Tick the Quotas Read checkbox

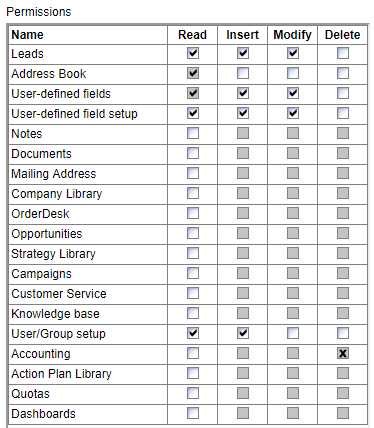pos(193,393)
